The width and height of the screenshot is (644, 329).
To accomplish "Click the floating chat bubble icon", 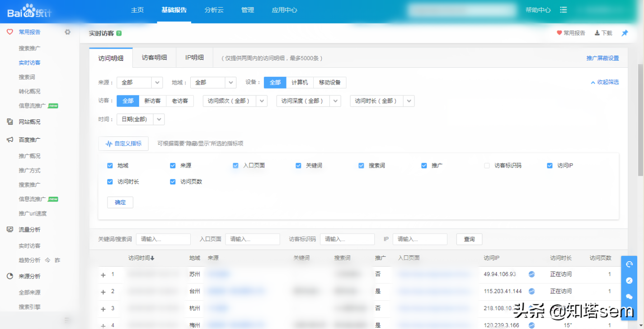I will click(x=629, y=297).
